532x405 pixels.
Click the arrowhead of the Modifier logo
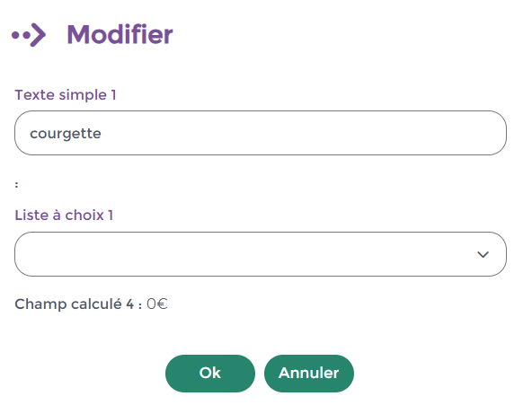coord(38,34)
